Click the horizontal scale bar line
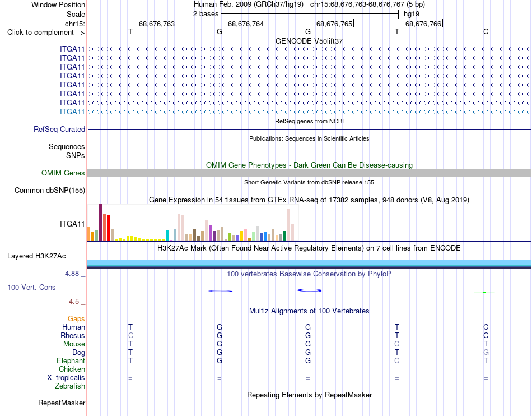The width and height of the screenshot is (532, 416). pos(310,14)
